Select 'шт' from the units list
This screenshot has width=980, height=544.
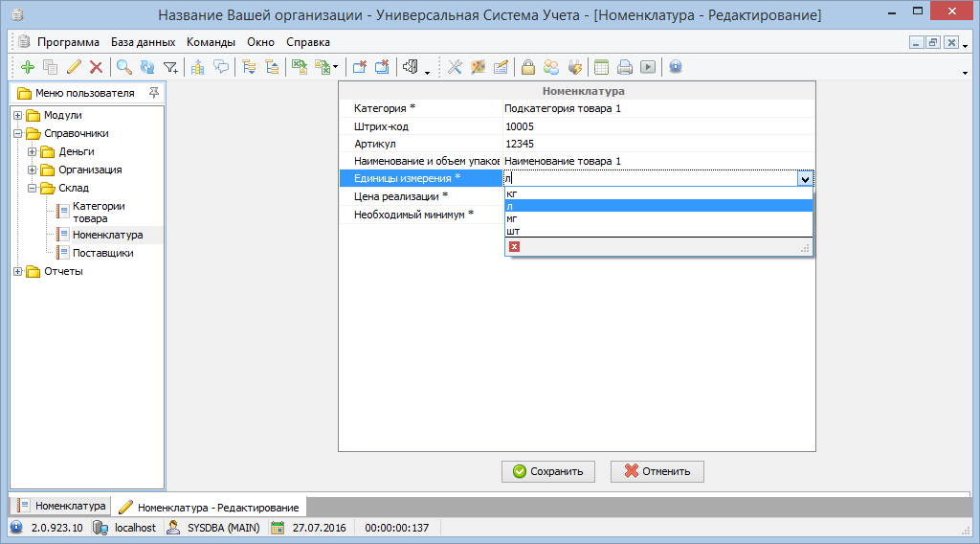(514, 231)
